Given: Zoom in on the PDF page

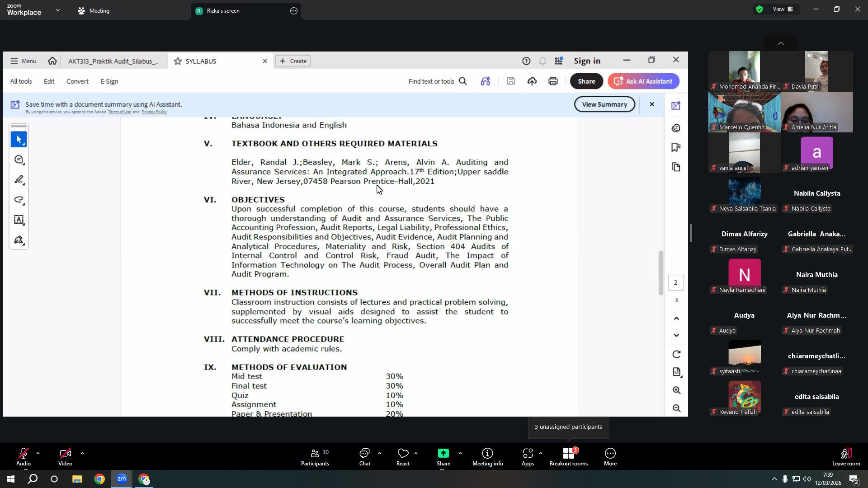Looking at the screenshot, I should click(676, 390).
